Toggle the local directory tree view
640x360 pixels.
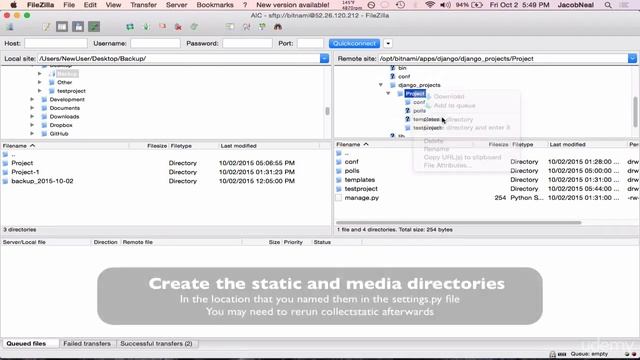[x=62, y=27]
